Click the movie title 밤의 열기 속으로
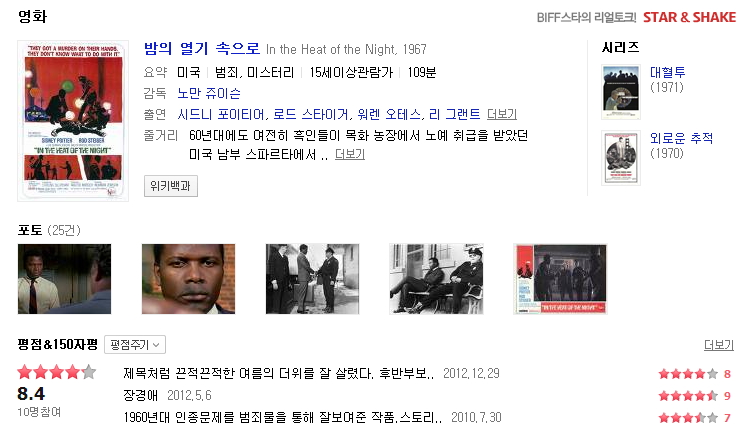Viewport: 751px width, 442px height. [202, 49]
